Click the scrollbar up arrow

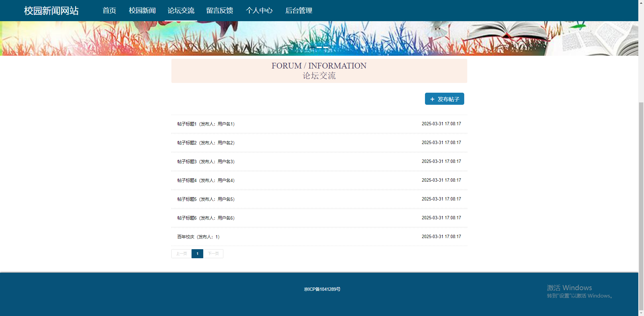click(x=641, y=3)
